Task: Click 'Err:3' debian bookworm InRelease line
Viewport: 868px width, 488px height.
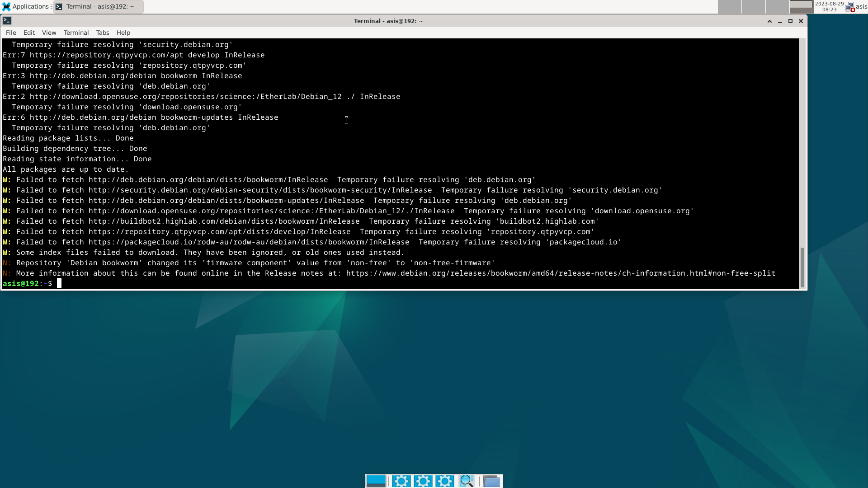Action: point(122,76)
